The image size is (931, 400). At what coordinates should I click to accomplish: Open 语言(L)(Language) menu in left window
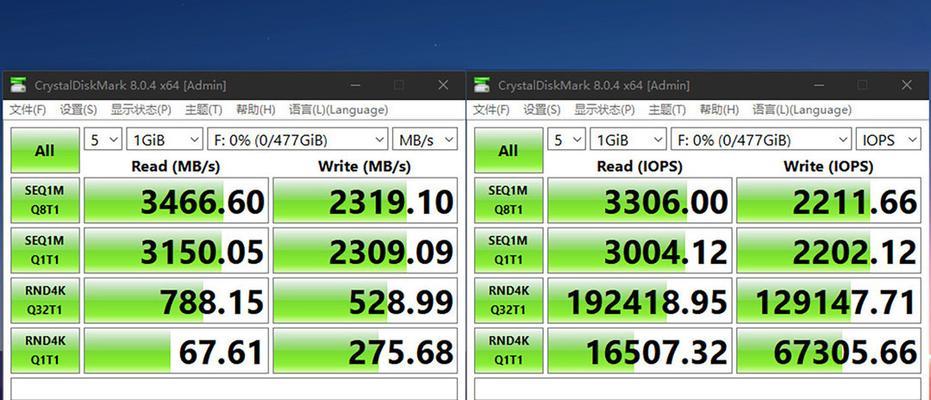point(338,110)
